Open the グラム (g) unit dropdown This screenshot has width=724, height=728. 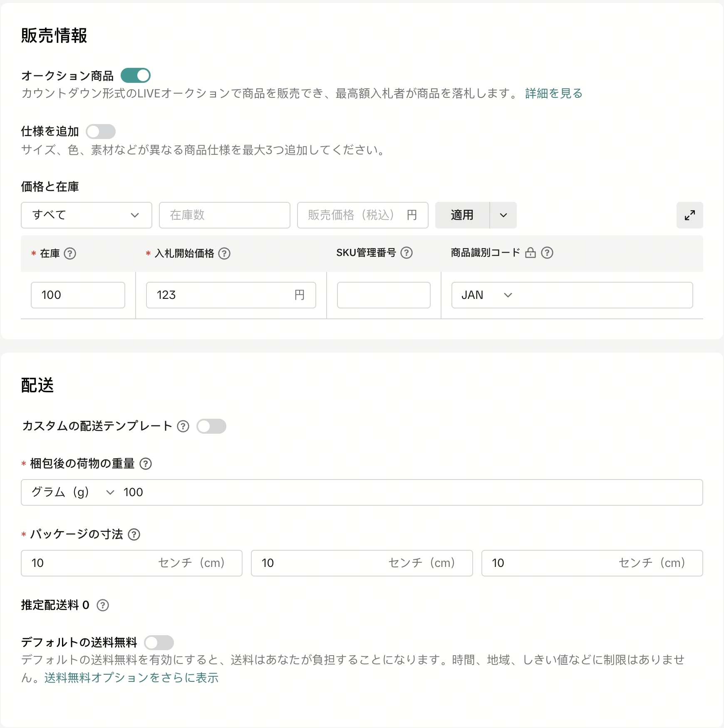[72, 492]
